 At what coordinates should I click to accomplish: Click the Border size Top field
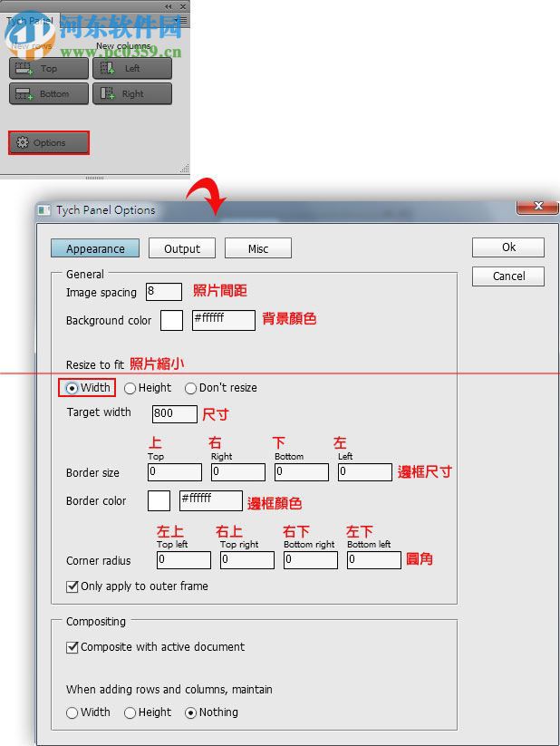tap(175, 472)
